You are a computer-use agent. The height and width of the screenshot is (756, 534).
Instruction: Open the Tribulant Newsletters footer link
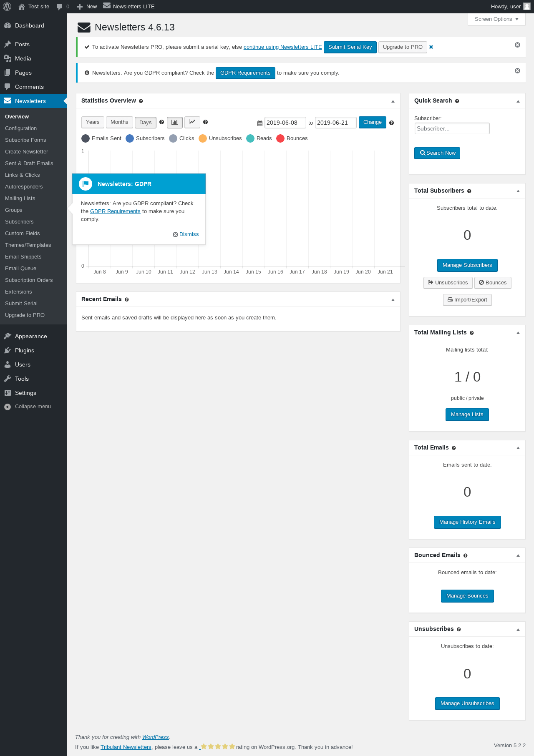tap(126, 747)
